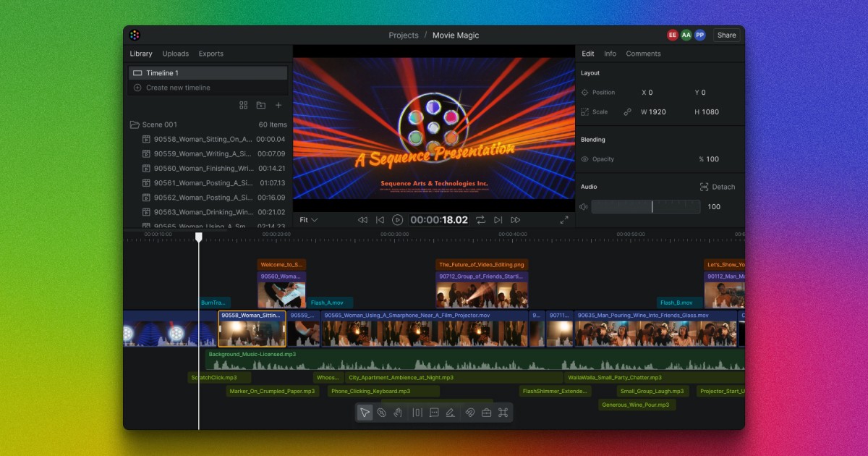The width and height of the screenshot is (868, 456).
Task: Open the PP collaborator avatar
Action: point(700,35)
